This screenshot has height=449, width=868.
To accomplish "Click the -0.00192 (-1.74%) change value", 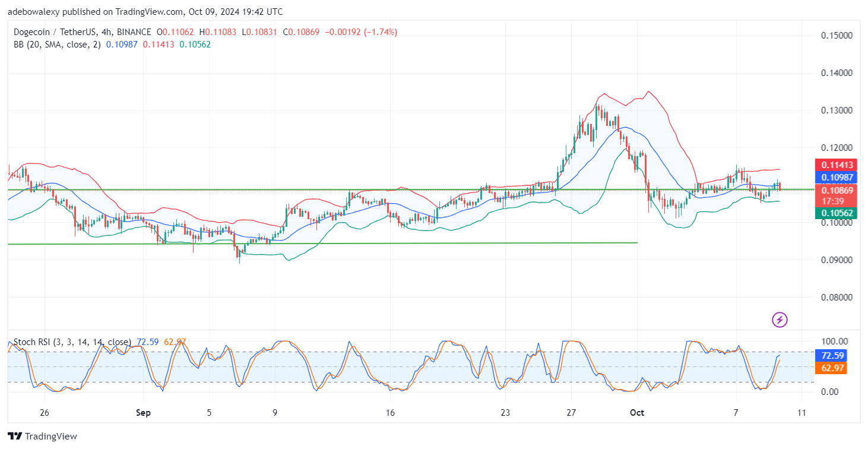I will click(360, 32).
